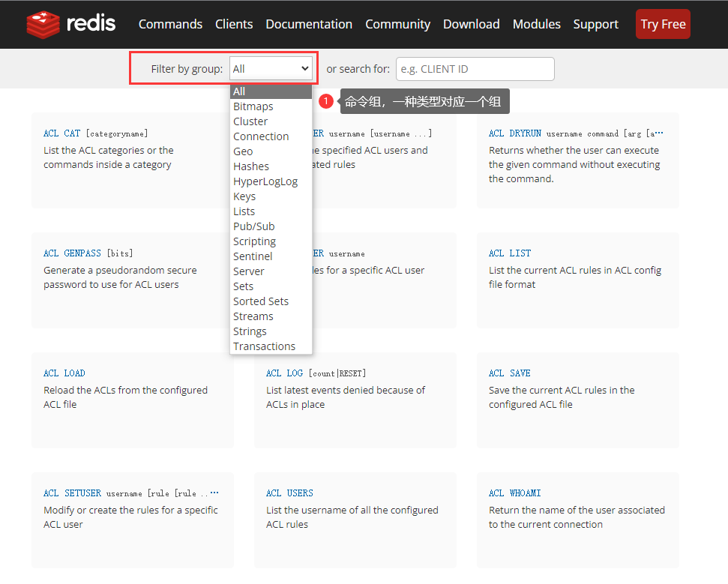Choose Server from the group options

pyautogui.click(x=271, y=271)
